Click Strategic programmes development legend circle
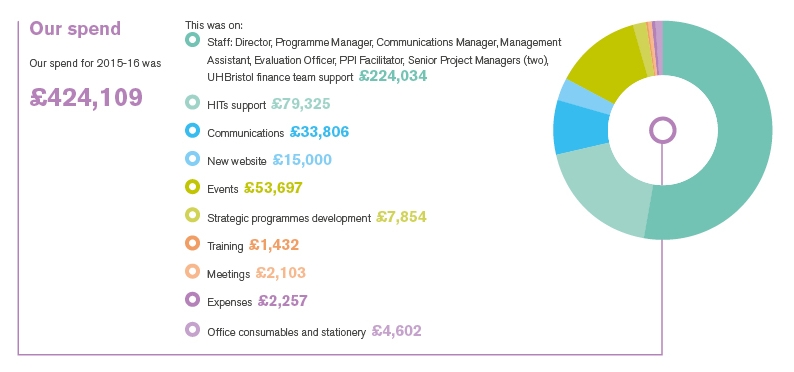The height and width of the screenshot is (372, 794). tap(192, 216)
